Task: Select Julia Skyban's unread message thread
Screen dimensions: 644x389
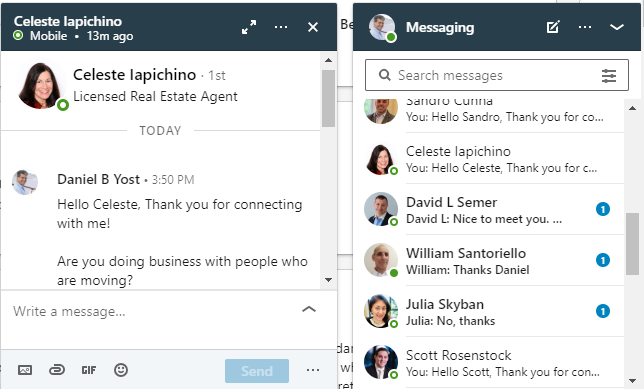Action: click(x=488, y=311)
